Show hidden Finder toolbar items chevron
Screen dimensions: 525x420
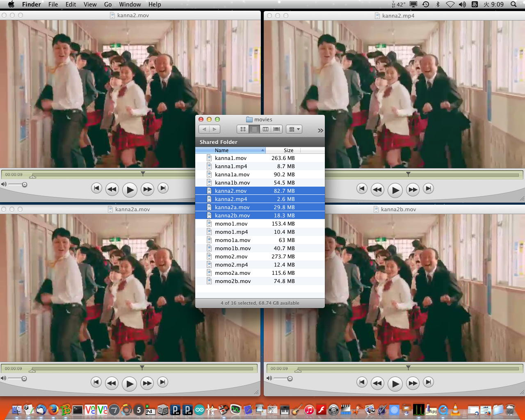320,130
